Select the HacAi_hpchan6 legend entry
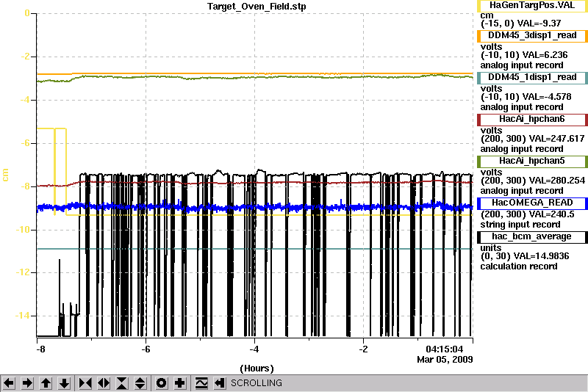The height and width of the screenshot is (392, 588). click(x=532, y=120)
